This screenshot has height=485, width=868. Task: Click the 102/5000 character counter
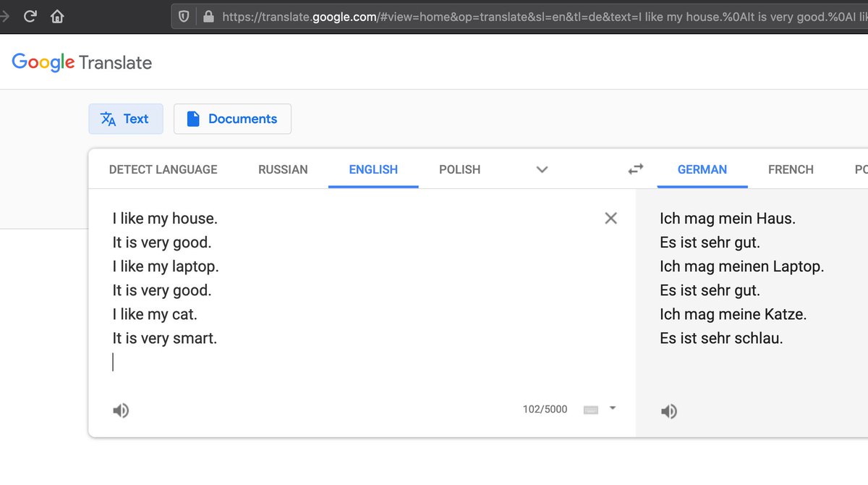(545, 410)
